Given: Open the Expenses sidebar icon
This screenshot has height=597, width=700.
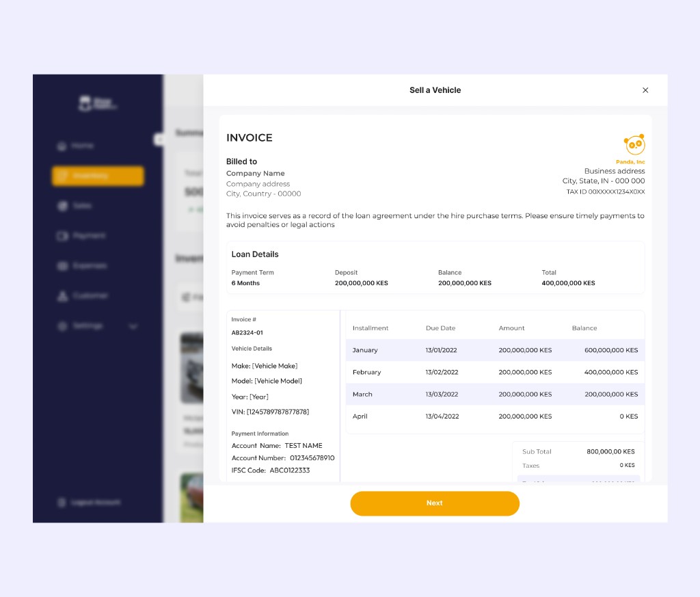Looking at the screenshot, I should pos(62,266).
